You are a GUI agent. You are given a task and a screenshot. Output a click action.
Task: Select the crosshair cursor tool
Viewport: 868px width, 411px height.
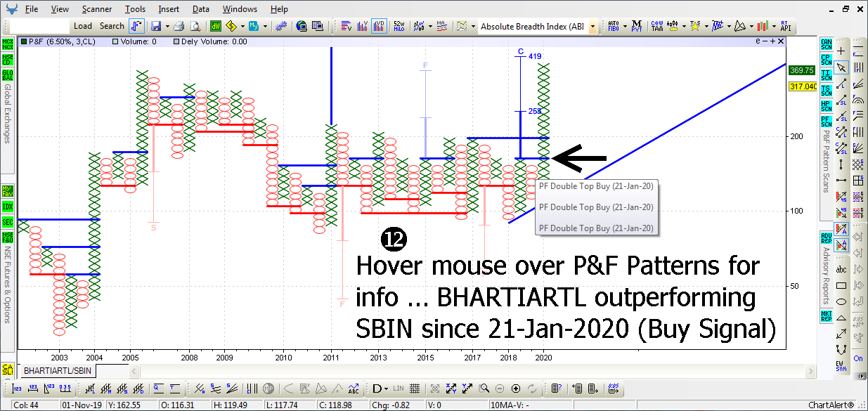pos(841,51)
